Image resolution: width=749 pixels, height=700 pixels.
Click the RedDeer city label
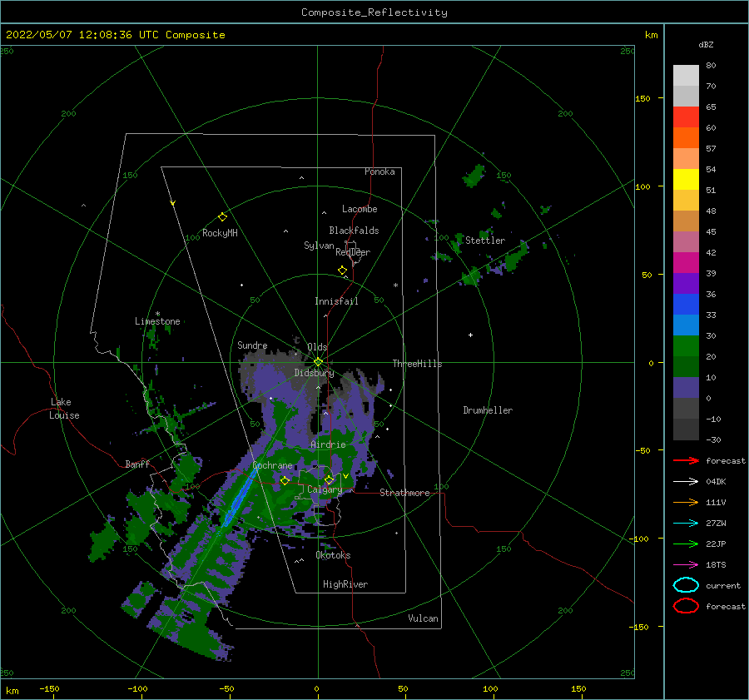353,252
